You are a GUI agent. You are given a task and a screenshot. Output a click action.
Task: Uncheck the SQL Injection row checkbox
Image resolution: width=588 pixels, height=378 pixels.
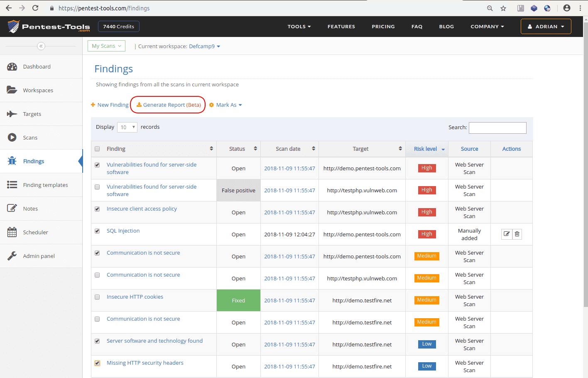coord(97,231)
